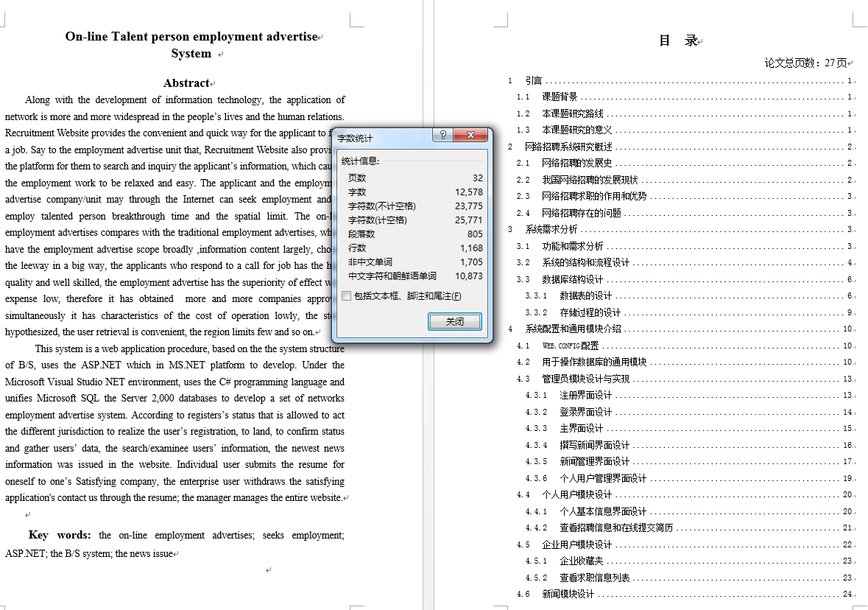Select the 中文字符和朝鲜语单词 statistic label
Screen dimensions: 868x610
(x=392, y=276)
